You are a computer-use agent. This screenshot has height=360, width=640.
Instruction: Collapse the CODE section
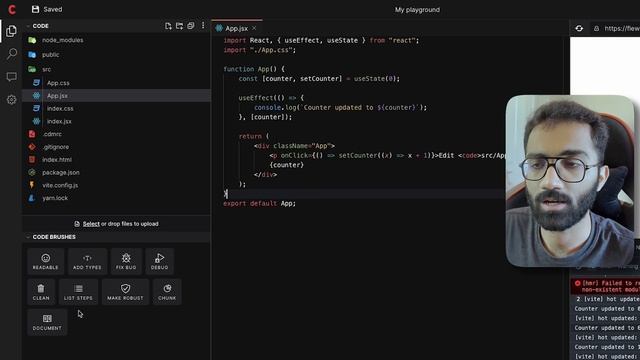pyautogui.click(x=28, y=26)
